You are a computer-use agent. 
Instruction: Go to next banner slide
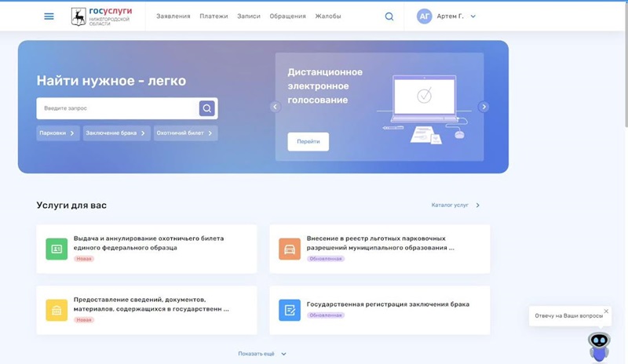[484, 107]
